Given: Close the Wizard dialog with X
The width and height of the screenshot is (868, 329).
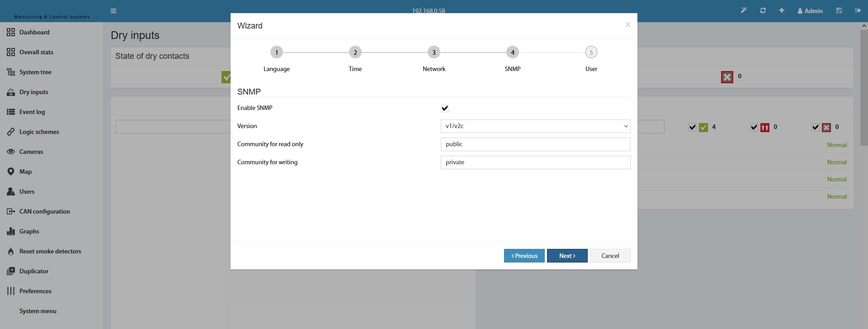Looking at the screenshot, I should (x=627, y=24).
